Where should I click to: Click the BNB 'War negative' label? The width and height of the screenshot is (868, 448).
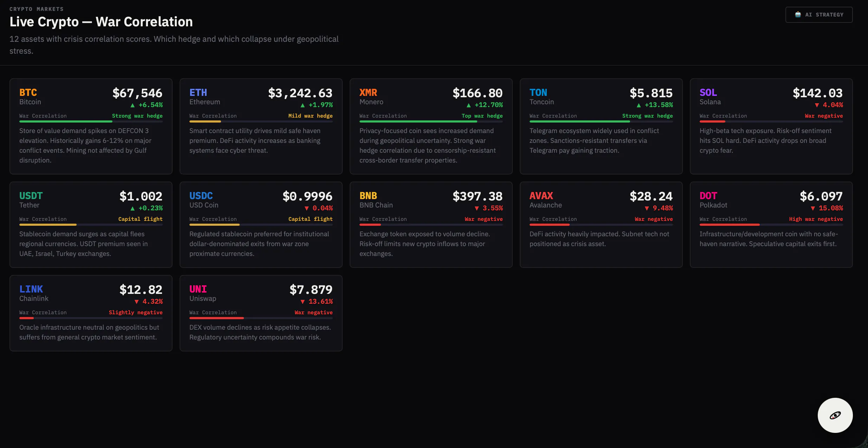pos(484,219)
